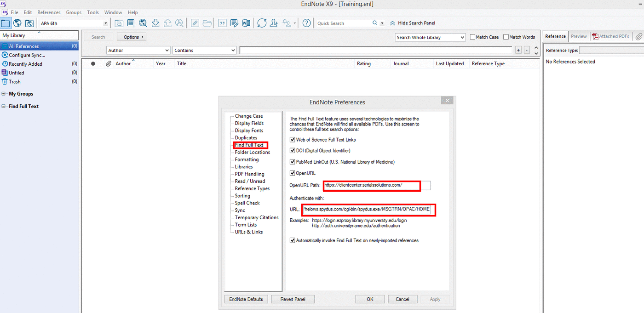This screenshot has height=313, width=644.
Task: Open the Activity Feed icon
Action: [x=287, y=23]
